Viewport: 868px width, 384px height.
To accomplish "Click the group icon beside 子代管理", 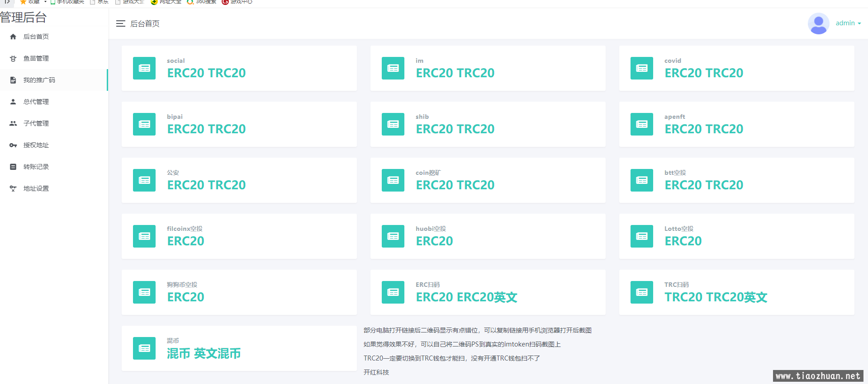I will (13, 123).
